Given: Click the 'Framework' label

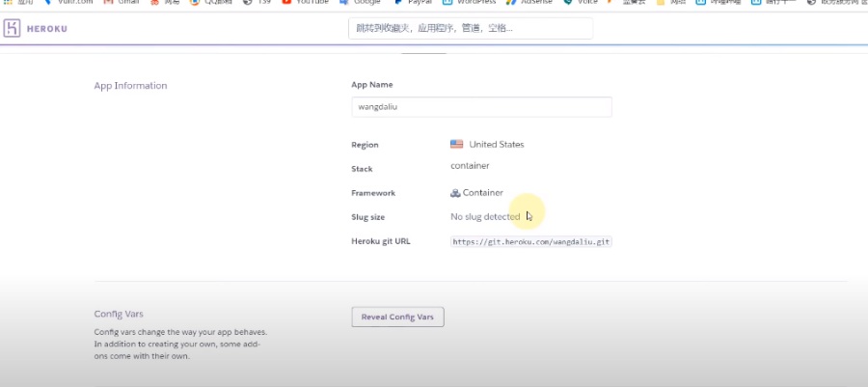Looking at the screenshot, I should point(373,193).
